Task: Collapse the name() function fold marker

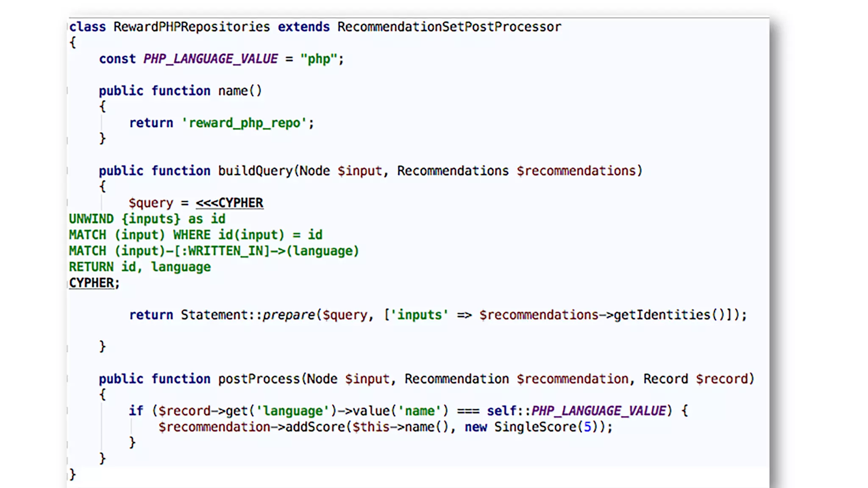Action: (67, 91)
